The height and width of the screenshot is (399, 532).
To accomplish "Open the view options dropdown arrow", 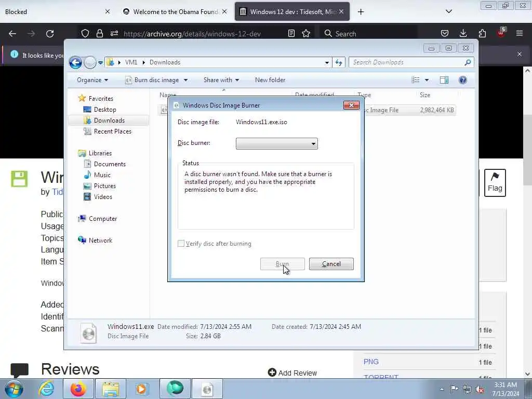I will (x=427, y=80).
